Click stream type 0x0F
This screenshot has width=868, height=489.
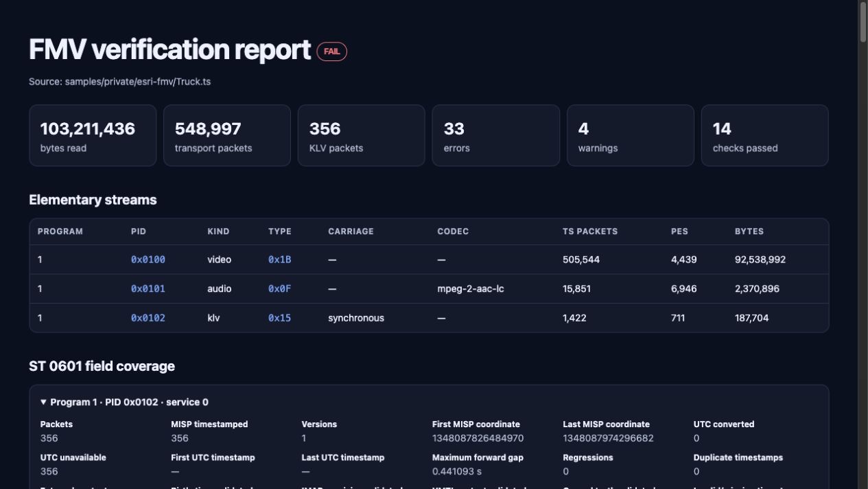pyautogui.click(x=280, y=288)
